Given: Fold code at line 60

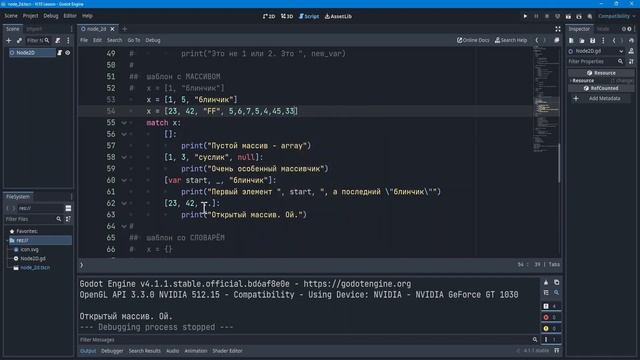Looking at the screenshot, I should pos(124,180).
